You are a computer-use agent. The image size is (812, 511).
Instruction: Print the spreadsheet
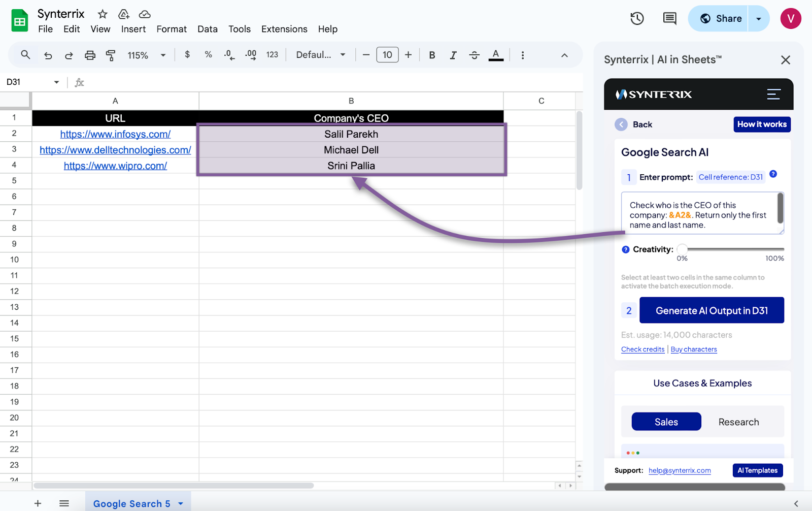coord(90,55)
